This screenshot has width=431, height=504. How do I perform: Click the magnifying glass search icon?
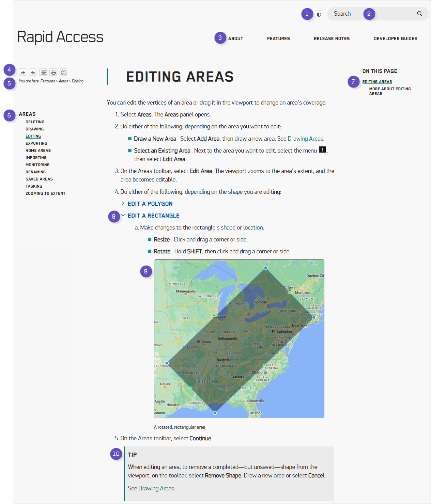click(419, 14)
